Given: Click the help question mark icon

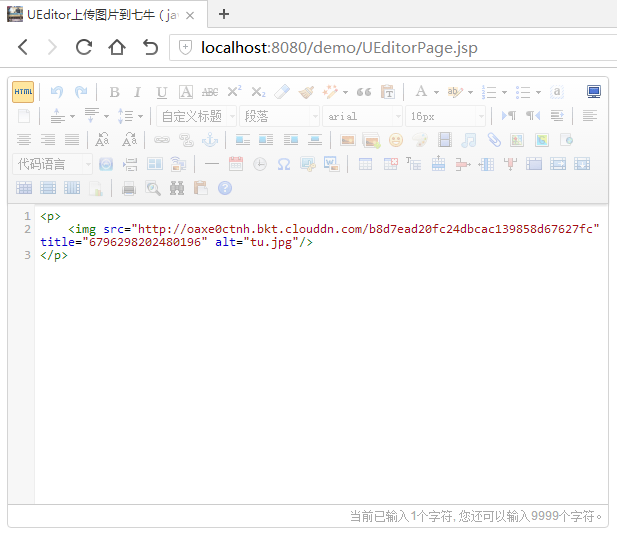Looking at the screenshot, I should [x=225, y=188].
